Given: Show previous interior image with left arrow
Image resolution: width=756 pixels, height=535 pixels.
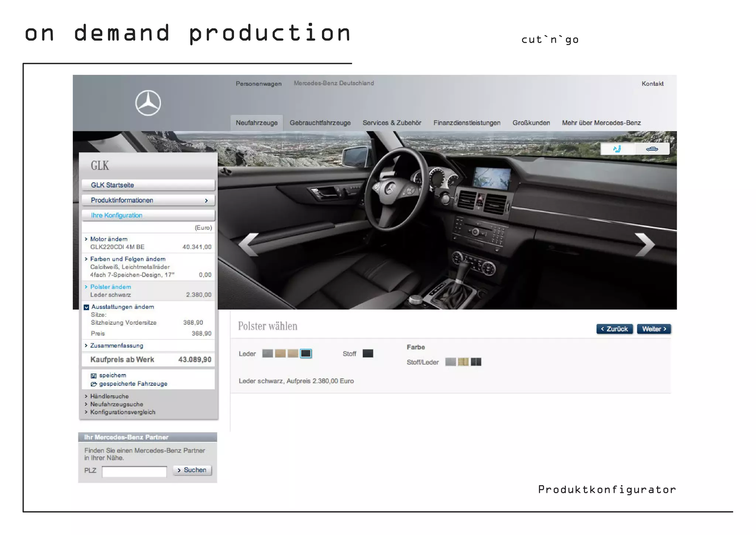Looking at the screenshot, I should click(x=248, y=245).
